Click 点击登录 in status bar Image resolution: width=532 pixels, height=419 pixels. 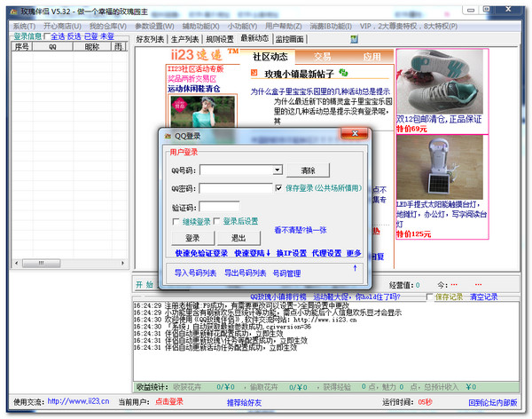click(x=169, y=401)
